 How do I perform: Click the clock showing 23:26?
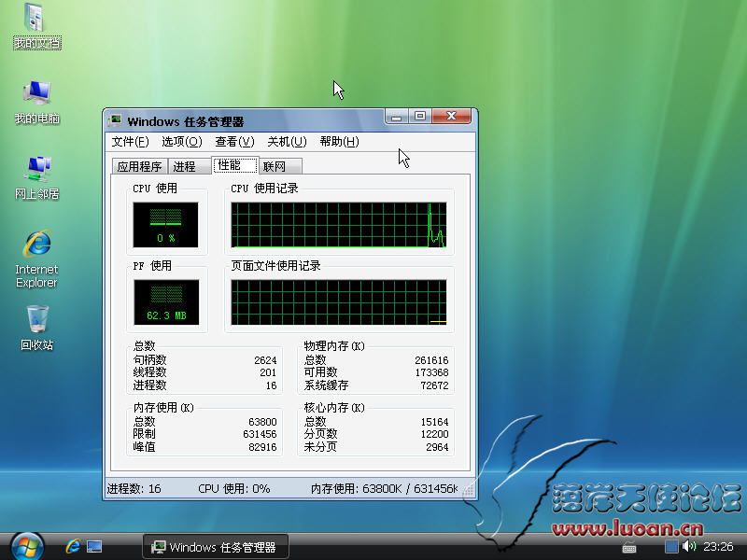(718, 546)
